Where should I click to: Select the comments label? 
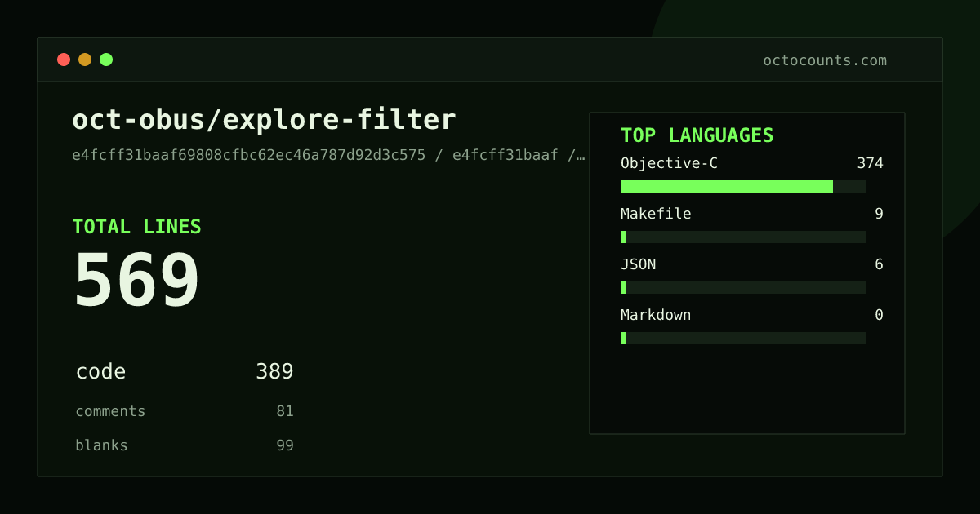tap(110, 411)
